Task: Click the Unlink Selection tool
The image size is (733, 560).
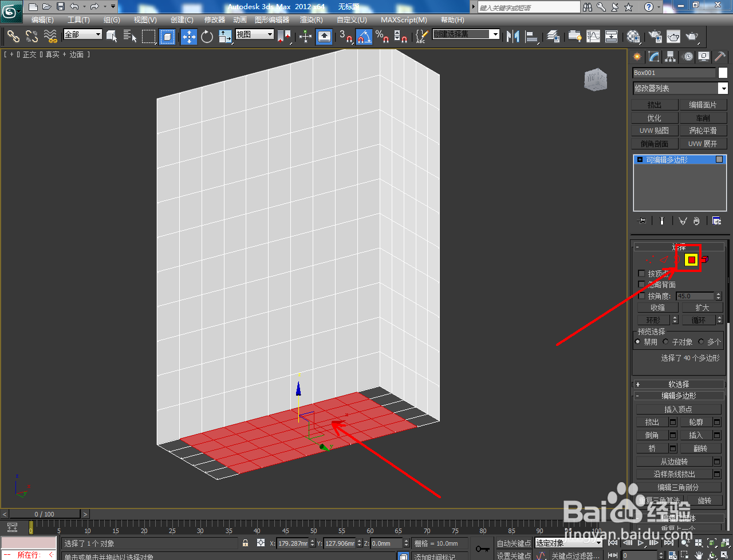Action: click(x=31, y=37)
